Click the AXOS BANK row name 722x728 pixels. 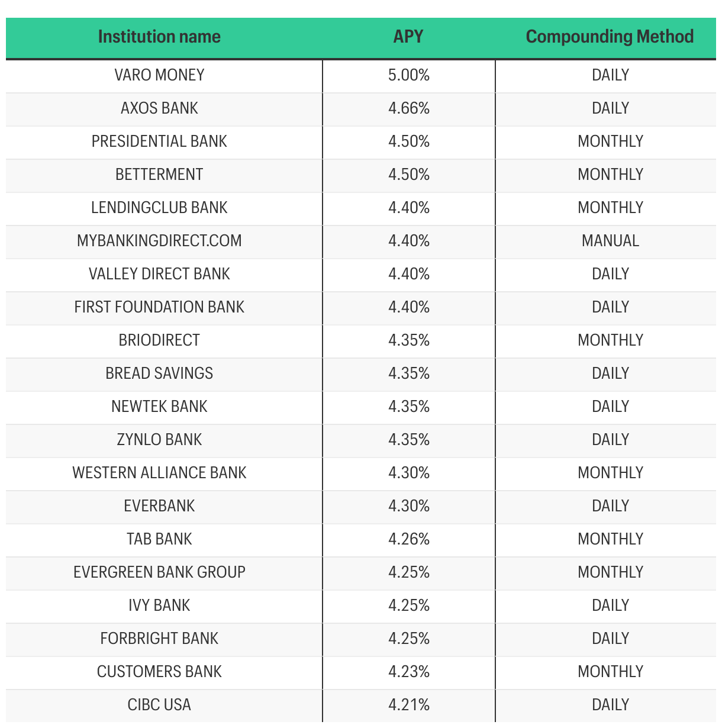pyautogui.click(x=159, y=108)
